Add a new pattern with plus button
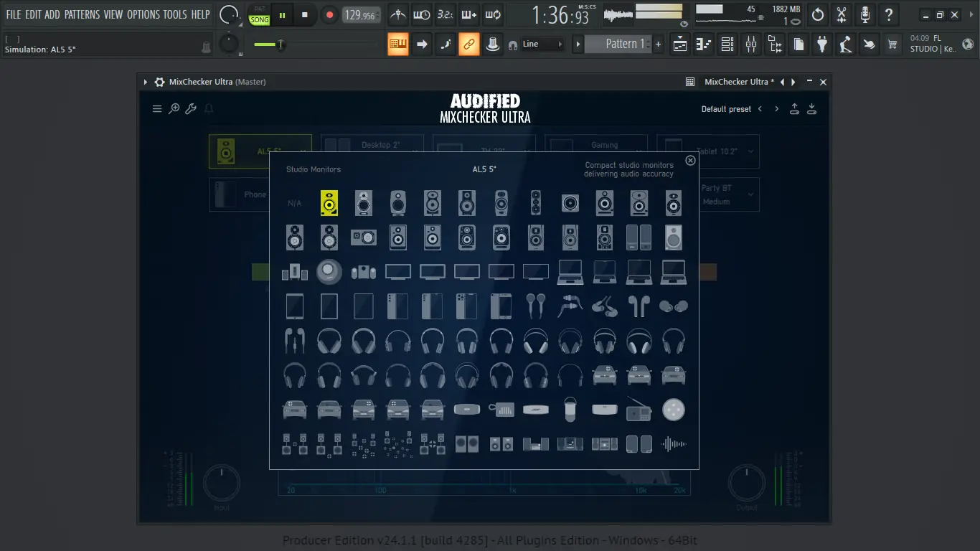 pos(658,44)
